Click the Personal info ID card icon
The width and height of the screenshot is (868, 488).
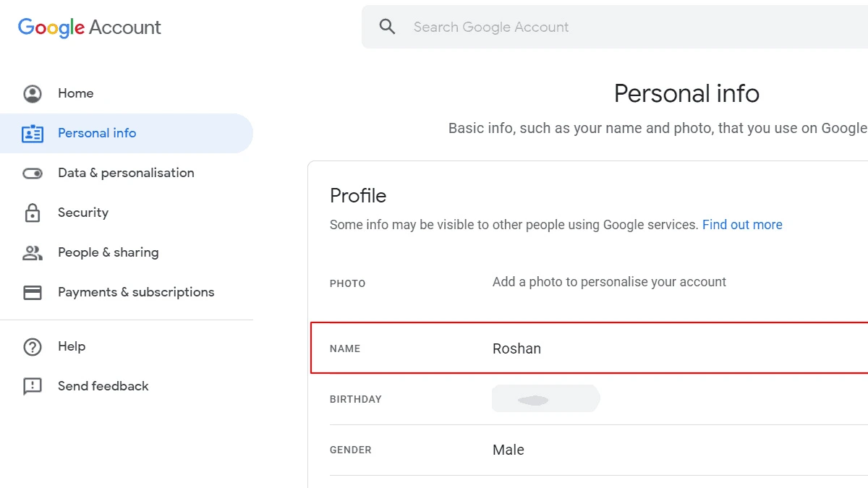point(33,134)
